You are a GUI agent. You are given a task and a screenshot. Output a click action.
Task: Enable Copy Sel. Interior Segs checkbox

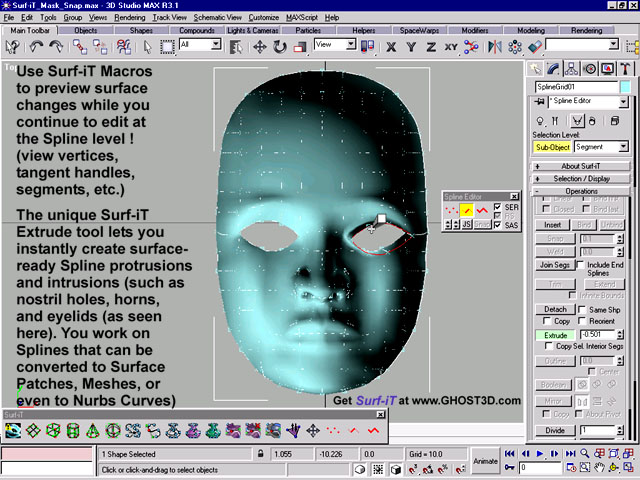pos(549,346)
